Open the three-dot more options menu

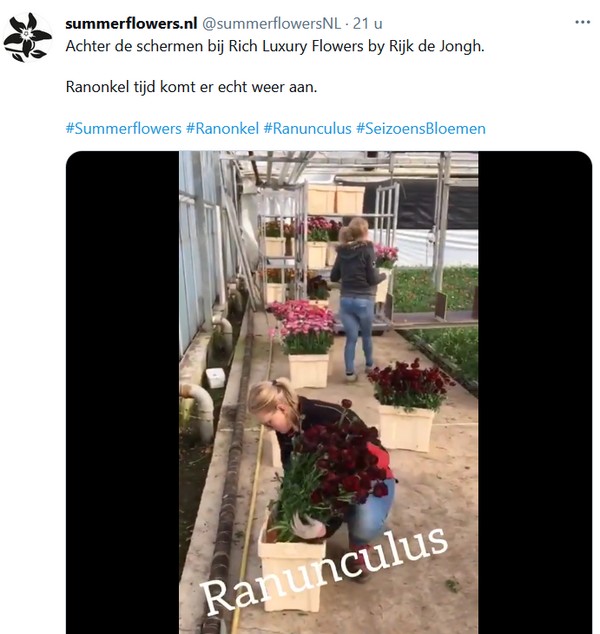coord(582,22)
